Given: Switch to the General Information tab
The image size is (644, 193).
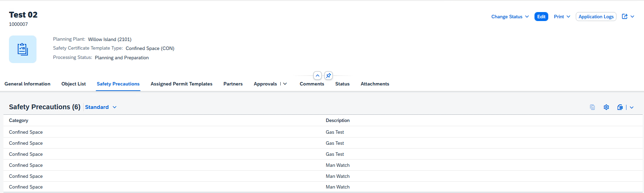Looking at the screenshot, I should 28,84.
